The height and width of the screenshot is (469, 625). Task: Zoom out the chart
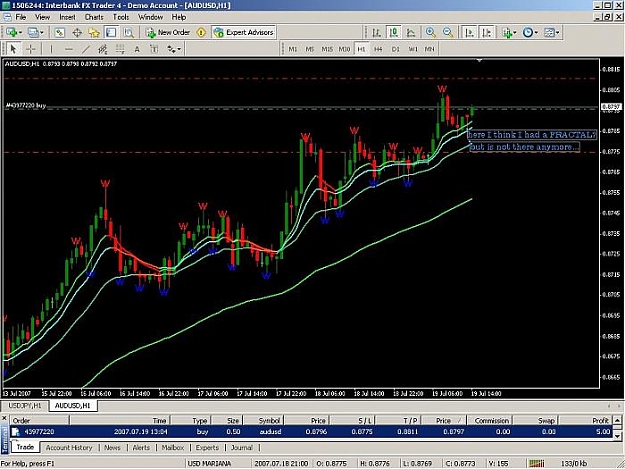448,32
